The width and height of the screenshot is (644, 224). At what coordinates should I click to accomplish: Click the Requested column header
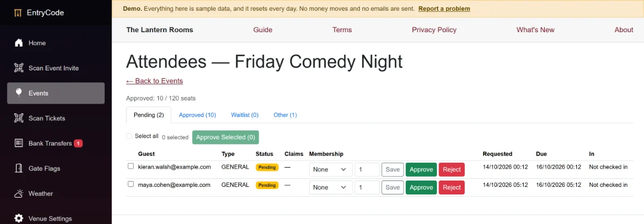pyautogui.click(x=497, y=154)
